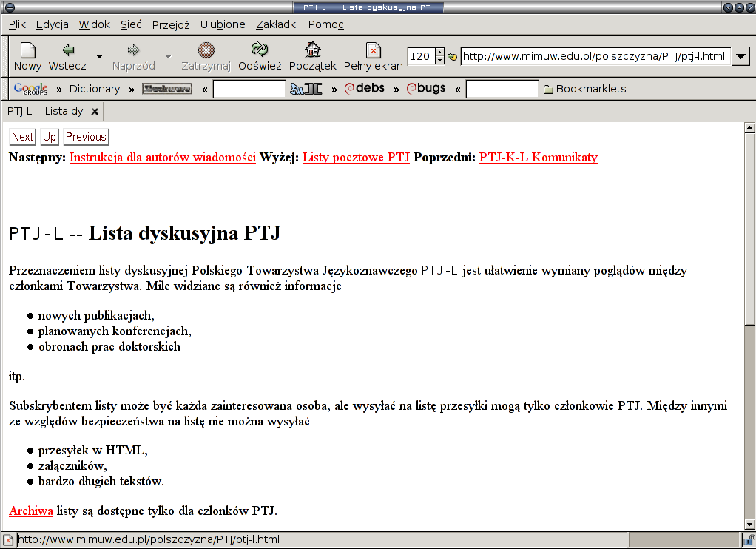Click the bullet text nowych publikacjach
756x549 pixels.
tap(96, 316)
